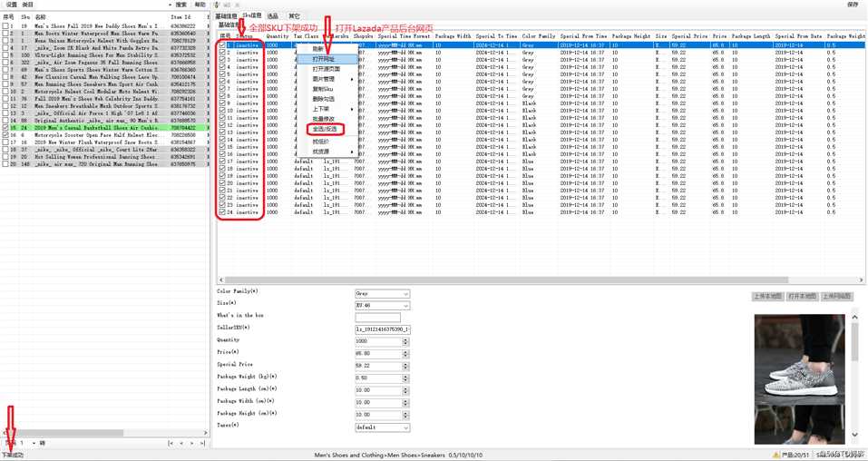Expand 找货源 submenu in context menu
The height and width of the screenshot is (461, 868).
[x=331, y=152]
